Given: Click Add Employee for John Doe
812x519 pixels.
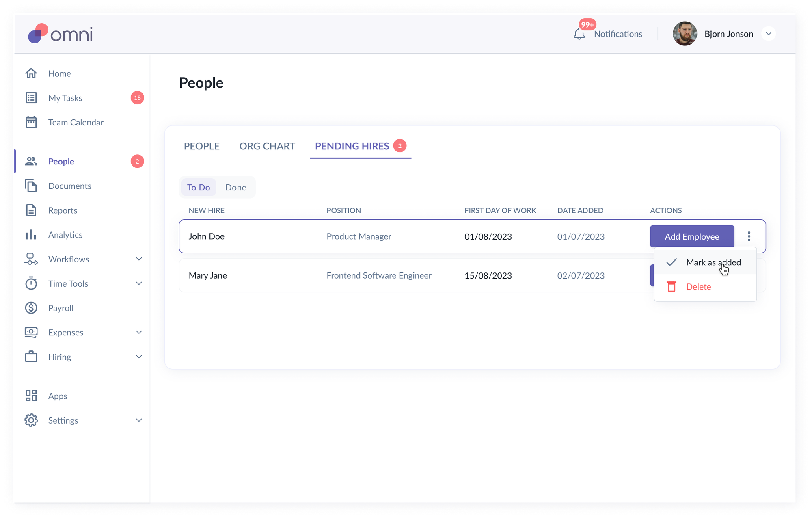Looking at the screenshot, I should click(x=692, y=236).
